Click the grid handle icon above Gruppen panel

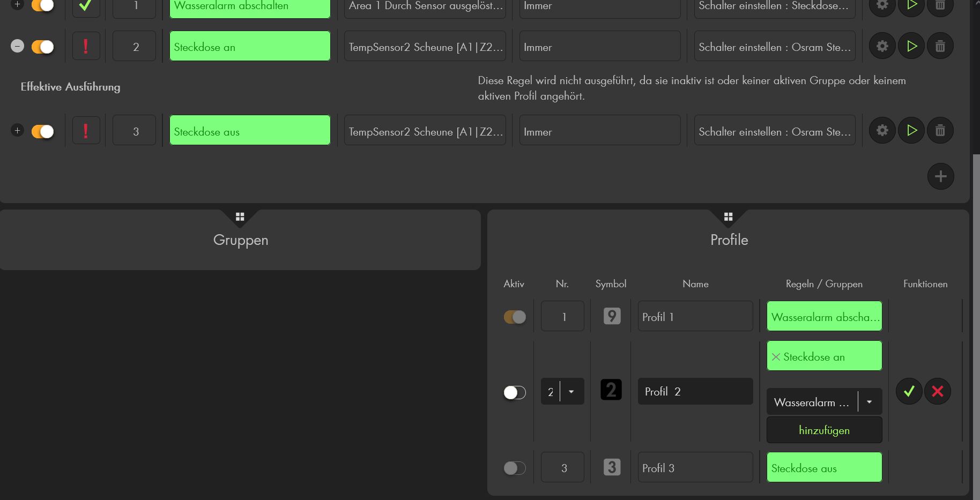240,217
